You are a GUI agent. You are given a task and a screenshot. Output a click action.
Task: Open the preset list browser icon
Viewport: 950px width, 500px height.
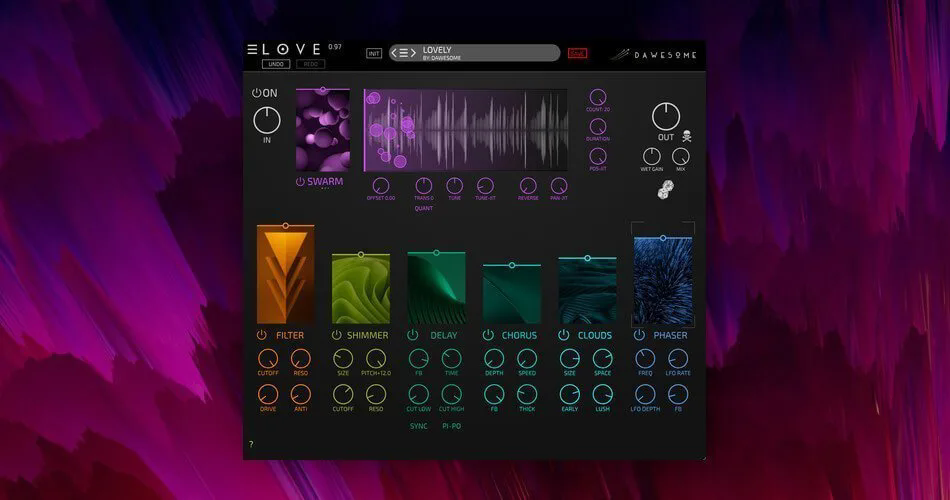pyautogui.click(x=404, y=53)
